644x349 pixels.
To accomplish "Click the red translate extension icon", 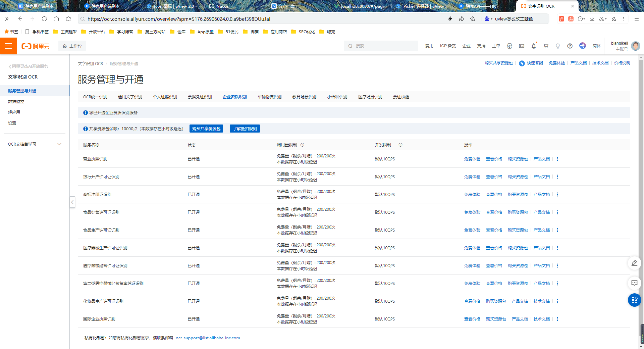I will [561, 19].
